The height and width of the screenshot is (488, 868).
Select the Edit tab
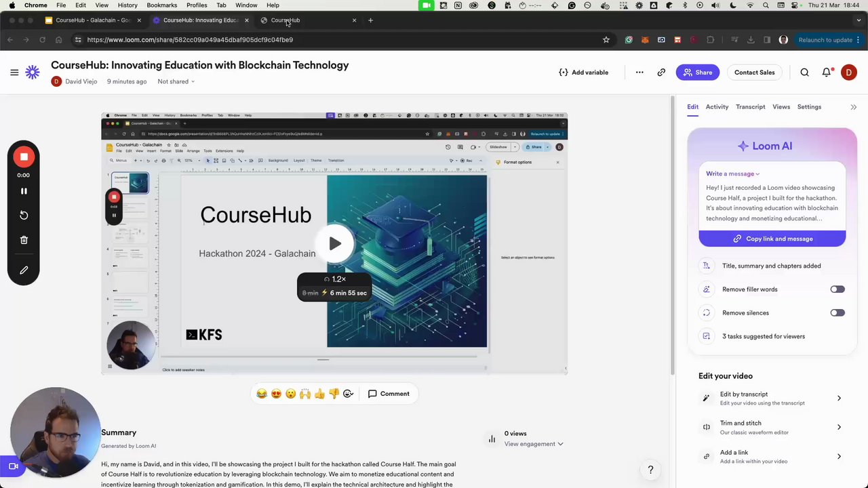click(692, 107)
